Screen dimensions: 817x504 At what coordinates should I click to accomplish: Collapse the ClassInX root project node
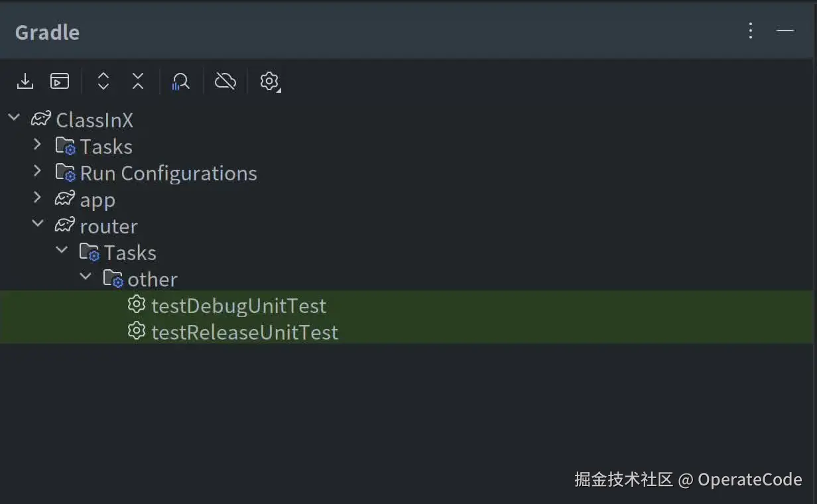(14, 119)
